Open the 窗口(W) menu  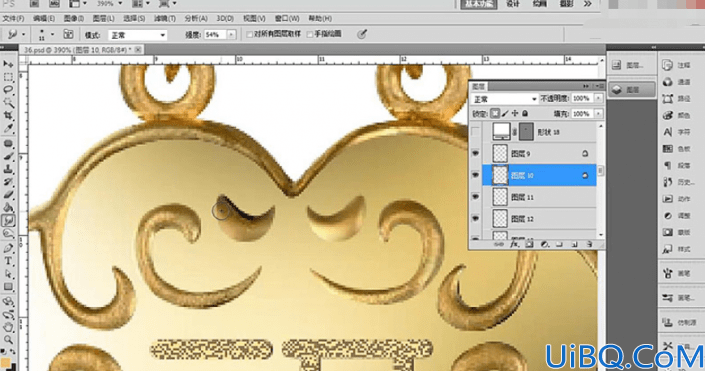point(287,19)
